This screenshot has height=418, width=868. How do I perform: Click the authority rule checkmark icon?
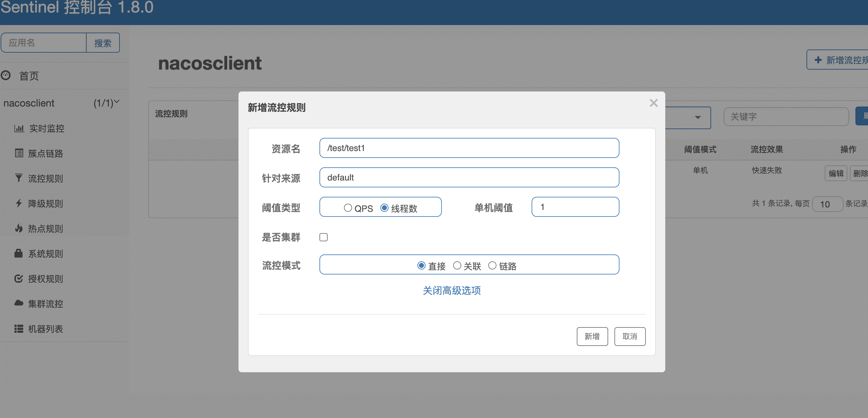point(19,279)
